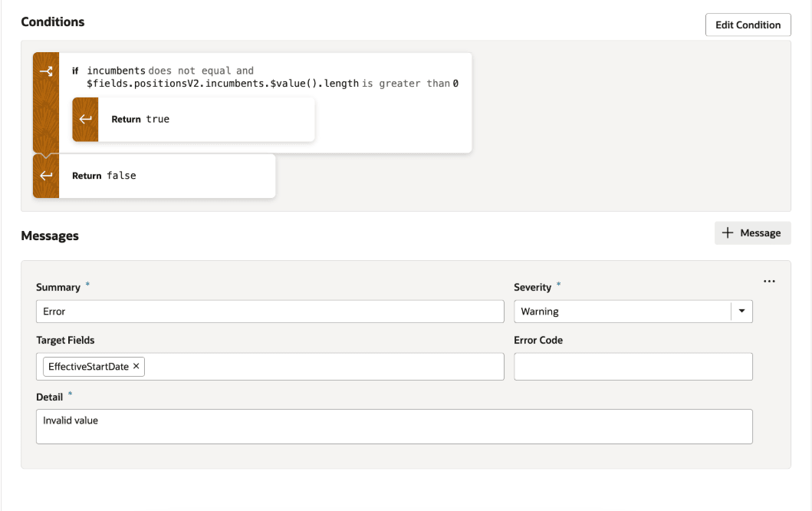Click the empty Error Code field
Screen dimensions: 812x511
pos(633,367)
